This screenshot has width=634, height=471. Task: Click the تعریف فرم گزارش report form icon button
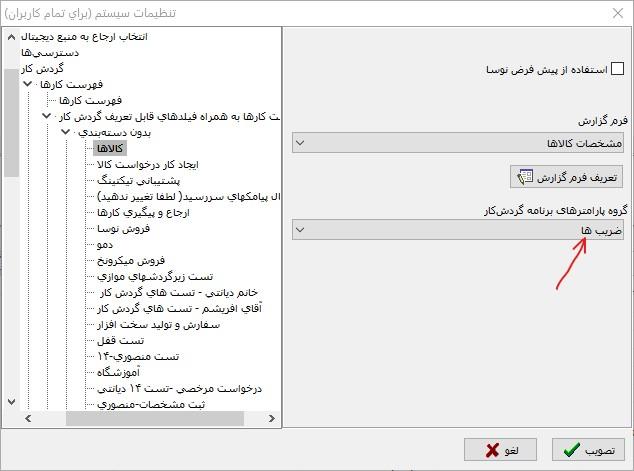(x=566, y=177)
